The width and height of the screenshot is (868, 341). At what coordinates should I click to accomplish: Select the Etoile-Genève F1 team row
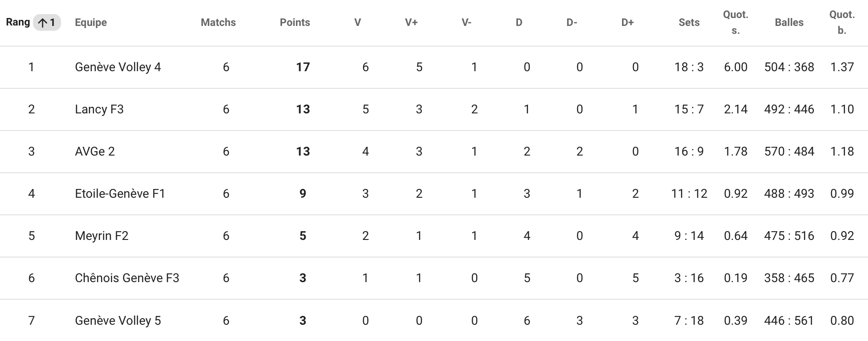pos(434,194)
